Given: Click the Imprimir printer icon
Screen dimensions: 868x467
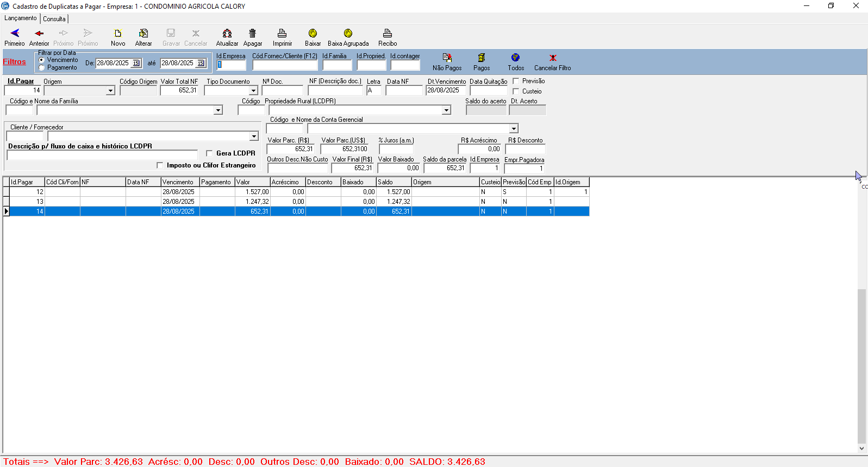Looking at the screenshot, I should pyautogui.click(x=282, y=34).
